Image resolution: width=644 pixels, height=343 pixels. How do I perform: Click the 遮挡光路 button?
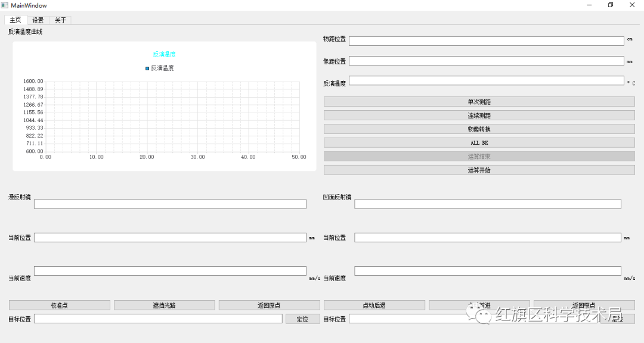pyautogui.click(x=165, y=305)
